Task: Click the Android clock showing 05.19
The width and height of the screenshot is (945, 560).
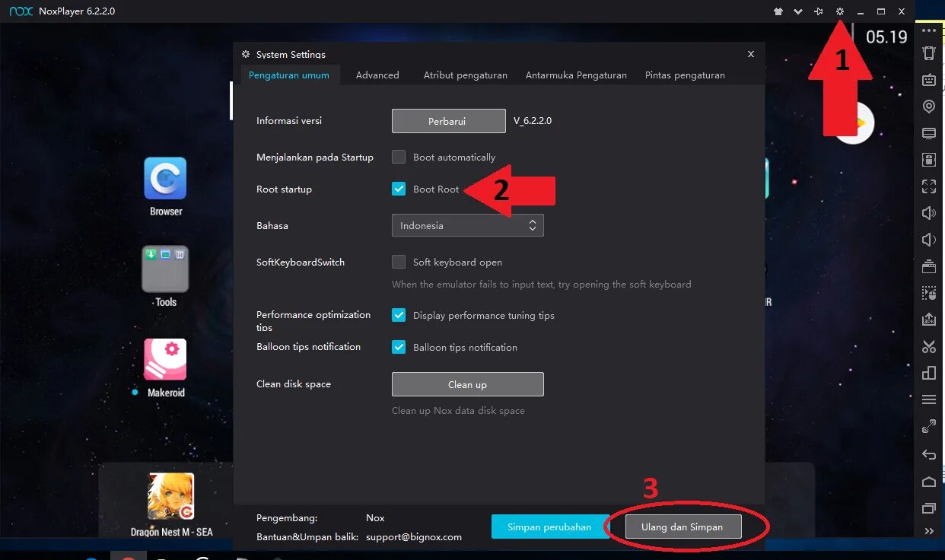Action: [886, 37]
